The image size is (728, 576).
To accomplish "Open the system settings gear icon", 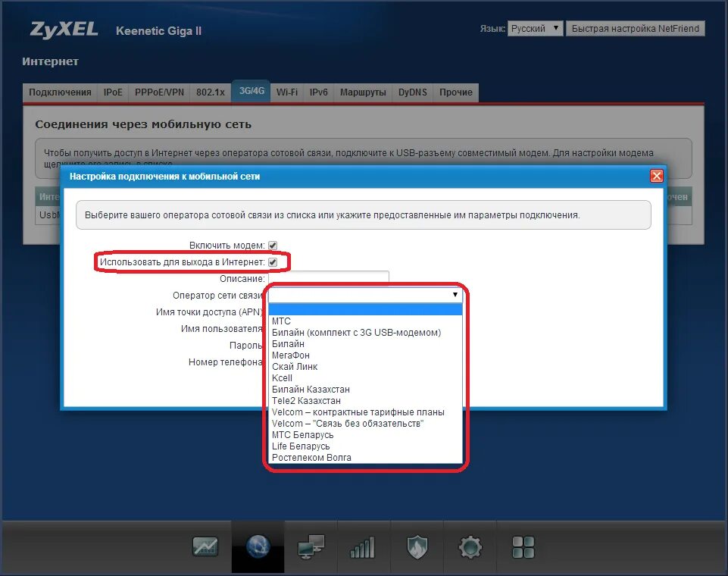I will (x=470, y=546).
